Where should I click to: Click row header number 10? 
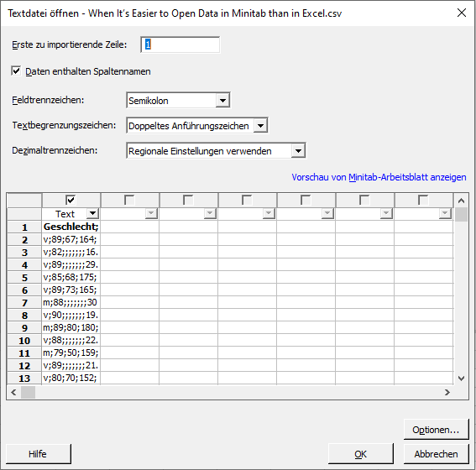(24, 341)
